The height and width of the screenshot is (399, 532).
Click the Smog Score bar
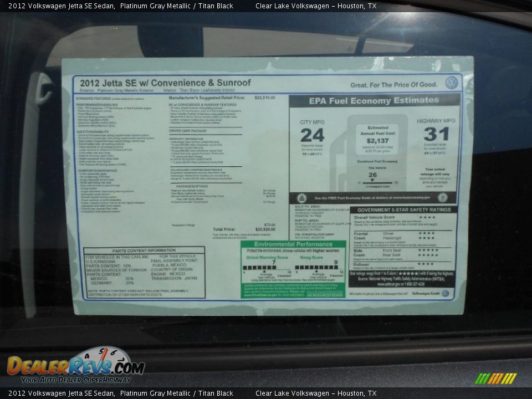317,267
